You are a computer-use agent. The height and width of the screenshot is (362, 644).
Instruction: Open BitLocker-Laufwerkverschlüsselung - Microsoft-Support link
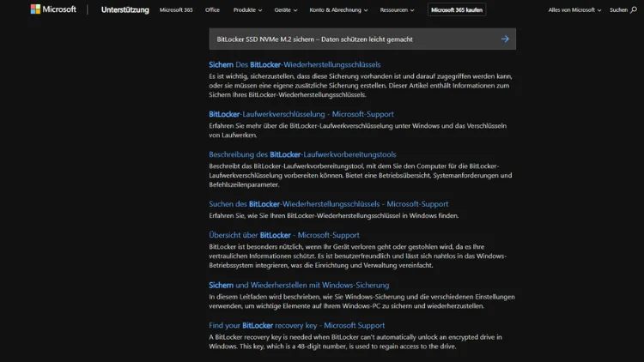coord(301,114)
